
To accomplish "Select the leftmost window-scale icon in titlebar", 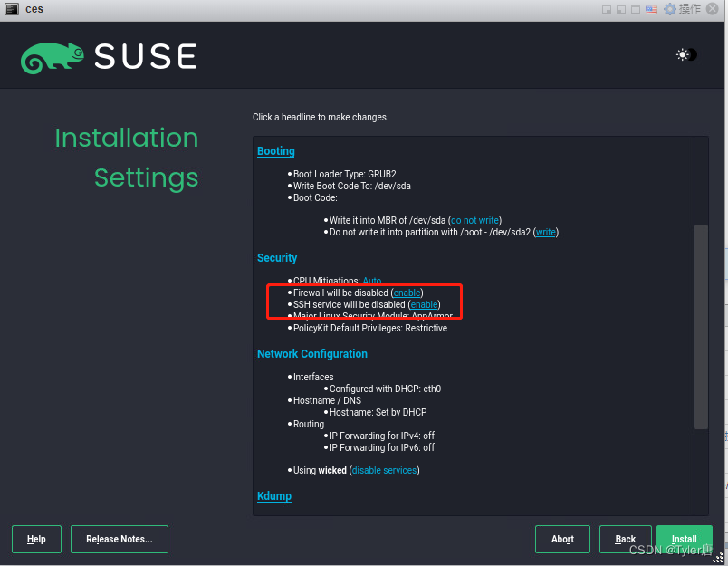I will [605, 8].
